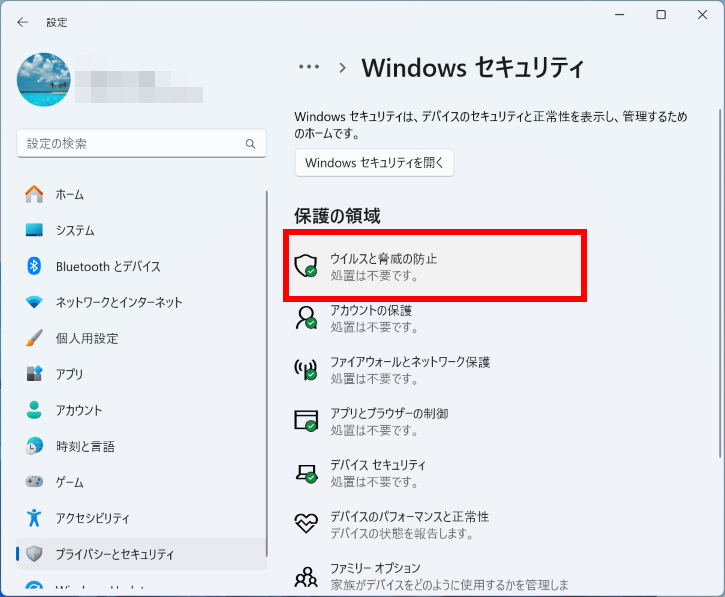Select the アカウント person icon
The height and width of the screenshot is (597, 725).
pos(34,410)
